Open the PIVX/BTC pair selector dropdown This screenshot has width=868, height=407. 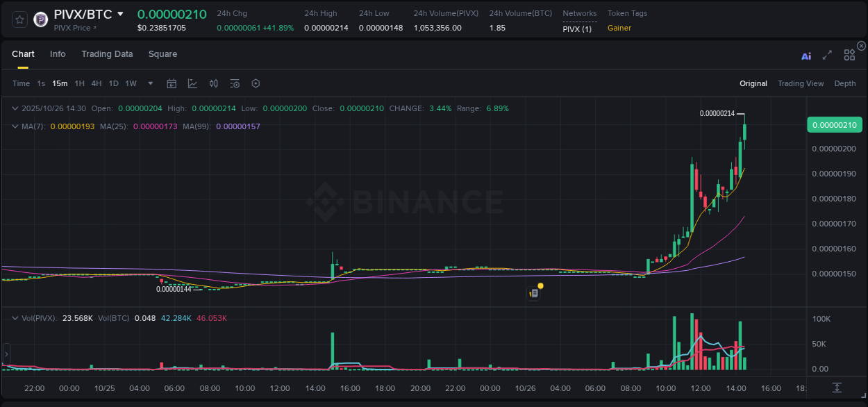pos(121,13)
